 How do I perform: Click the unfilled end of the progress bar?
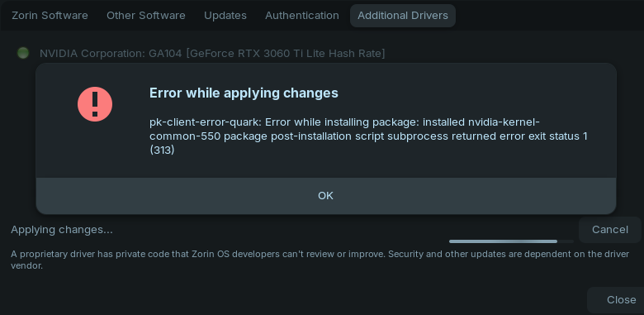566,241
